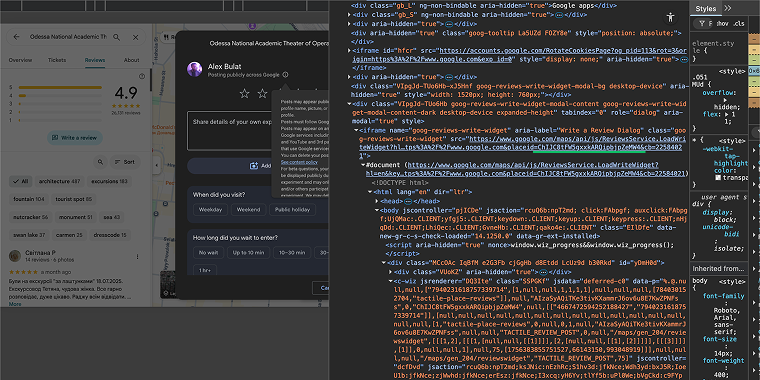
Task: Collapse the Maps side panel with arrow
Action: click(157, 165)
